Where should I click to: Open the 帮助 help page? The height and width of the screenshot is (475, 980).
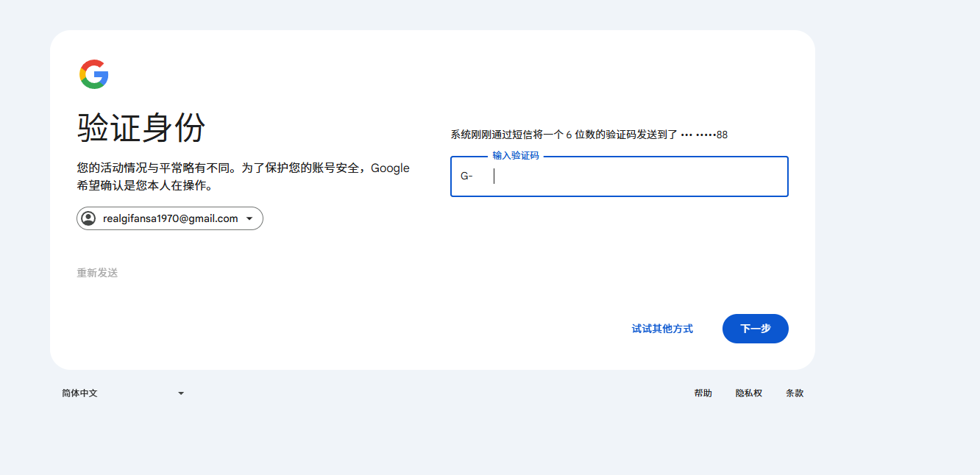coord(703,393)
